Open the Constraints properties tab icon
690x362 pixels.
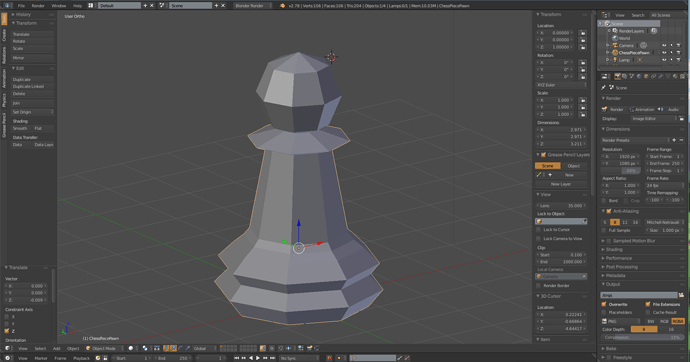click(x=653, y=77)
